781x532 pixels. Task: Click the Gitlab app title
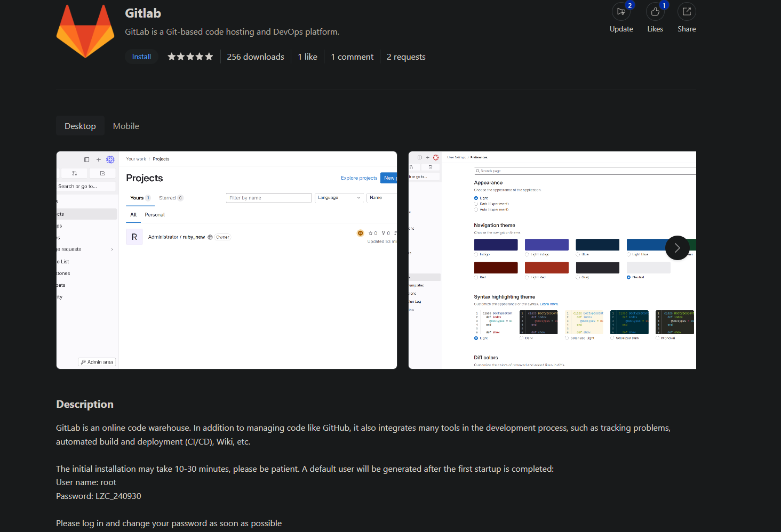coord(143,13)
